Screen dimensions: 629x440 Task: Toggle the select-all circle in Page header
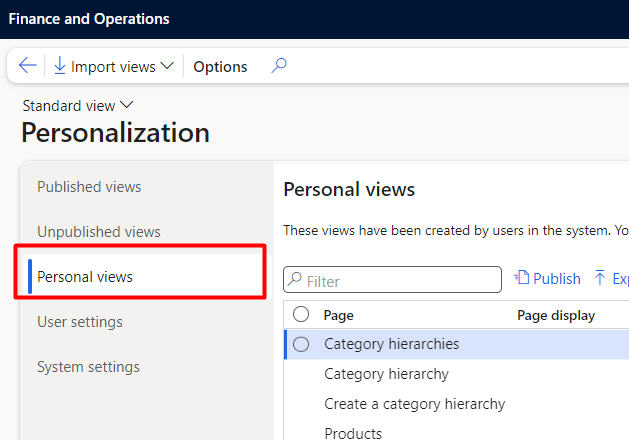301,314
